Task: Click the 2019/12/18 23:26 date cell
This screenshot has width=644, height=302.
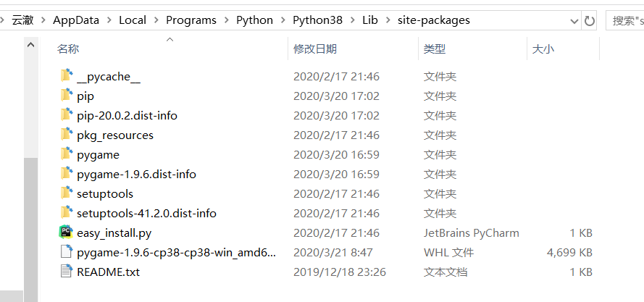Action: pos(340,272)
